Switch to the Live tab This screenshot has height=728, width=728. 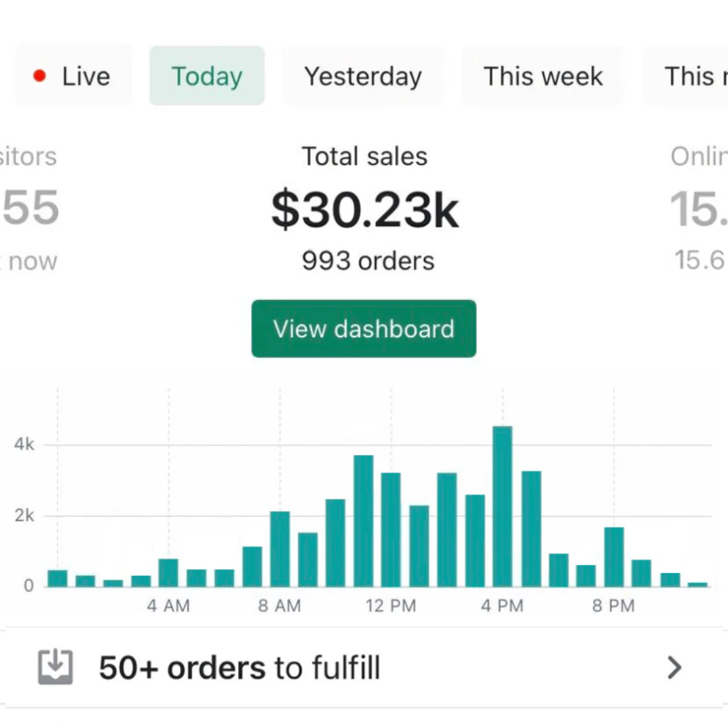[73, 76]
